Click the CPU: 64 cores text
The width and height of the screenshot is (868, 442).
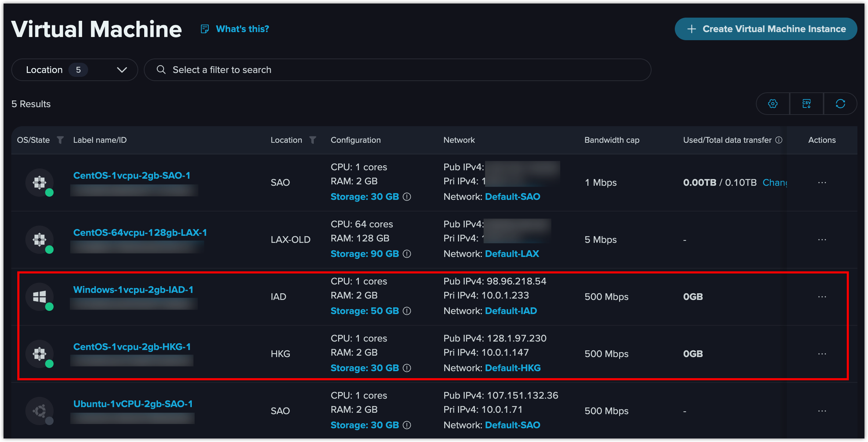[x=362, y=224]
